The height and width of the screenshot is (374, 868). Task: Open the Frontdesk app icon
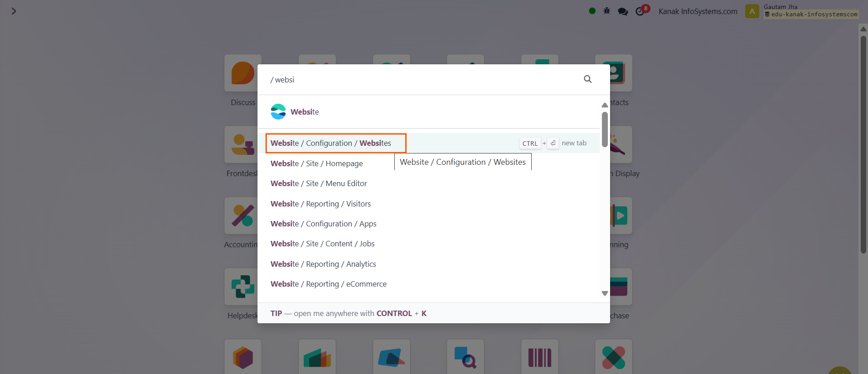coord(243,144)
